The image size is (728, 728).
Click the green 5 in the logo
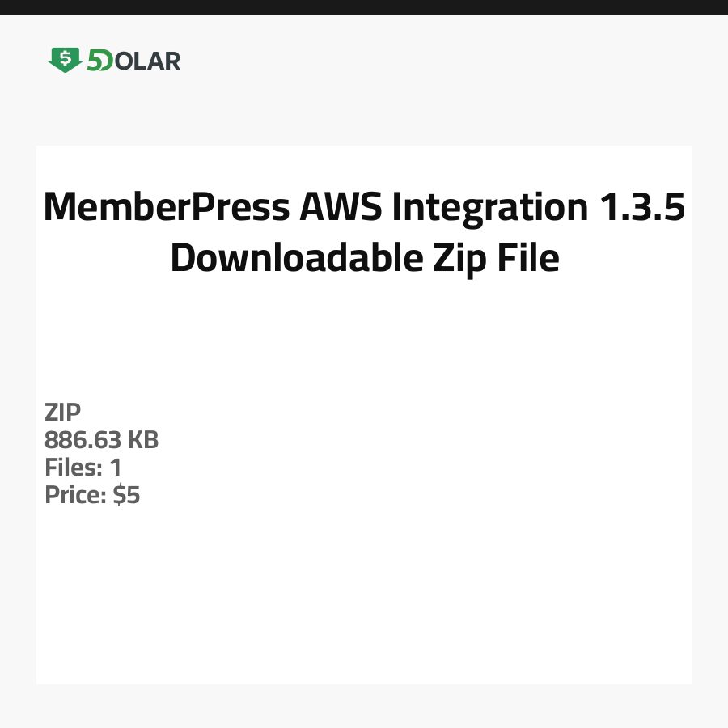[x=95, y=61]
